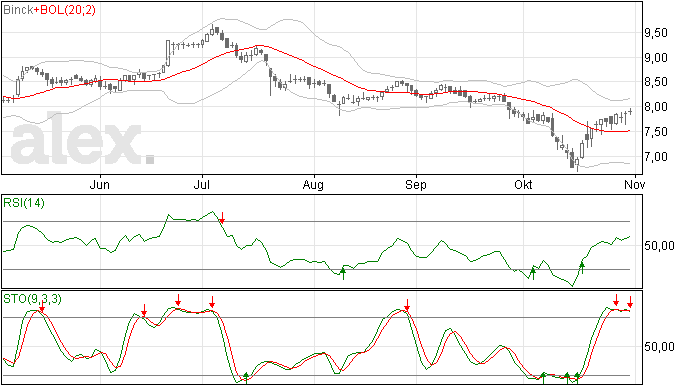The width and height of the screenshot is (690, 387).
Task: Select the Aug month label
Action: click(x=313, y=184)
